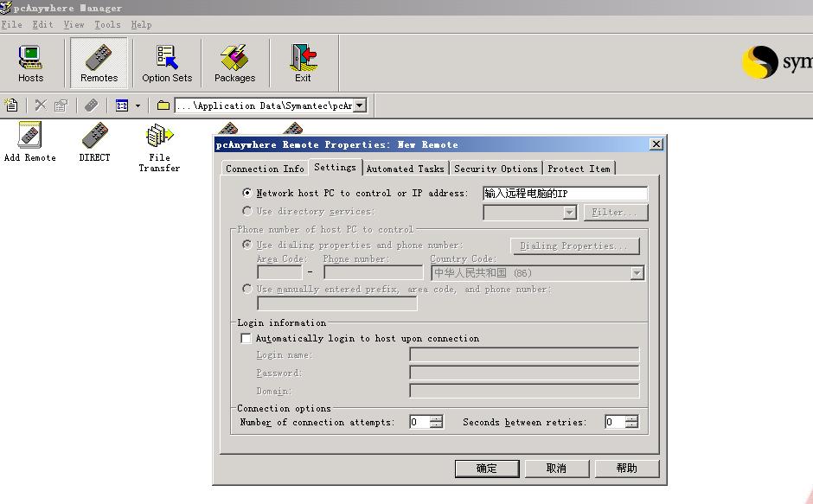Click the Password field

coord(524,373)
